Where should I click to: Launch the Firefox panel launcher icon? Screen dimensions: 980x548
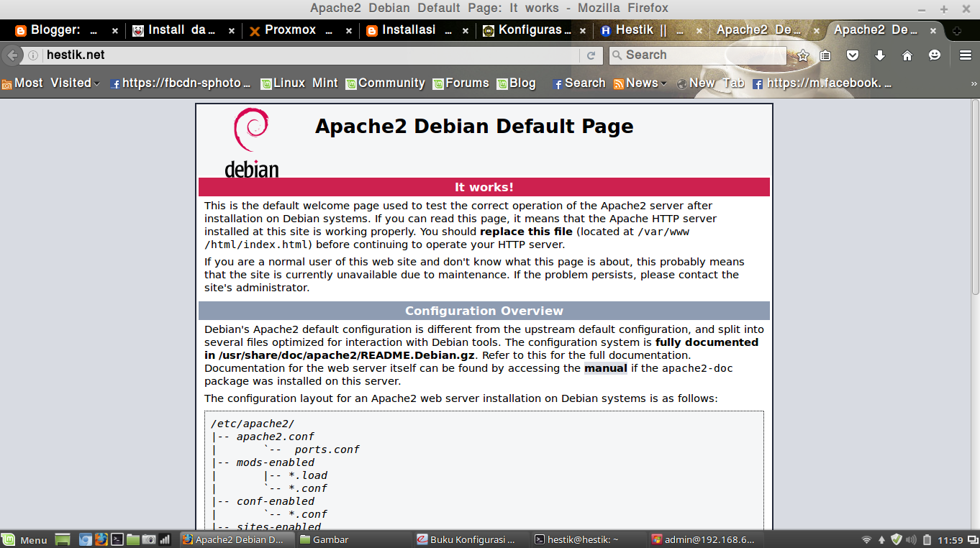coord(101,539)
